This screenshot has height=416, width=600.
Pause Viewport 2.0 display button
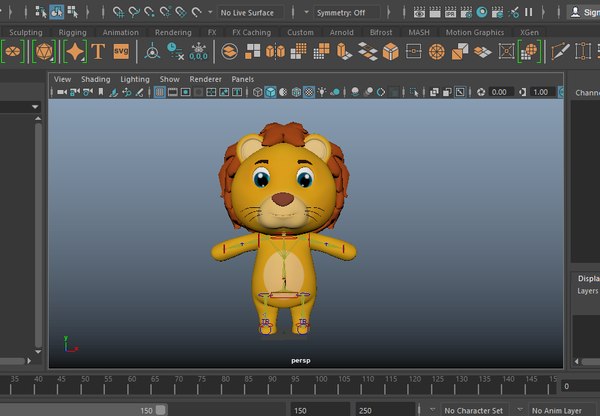tap(528, 12)
